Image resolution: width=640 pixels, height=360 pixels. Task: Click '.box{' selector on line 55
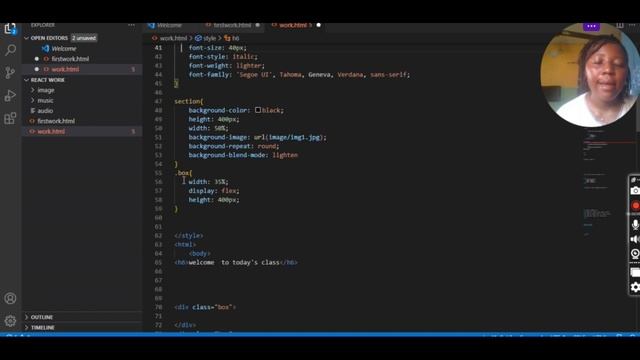pos(183,173)
